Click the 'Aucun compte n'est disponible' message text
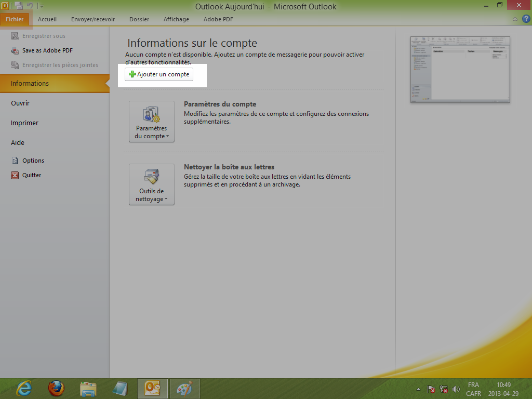 245,58
